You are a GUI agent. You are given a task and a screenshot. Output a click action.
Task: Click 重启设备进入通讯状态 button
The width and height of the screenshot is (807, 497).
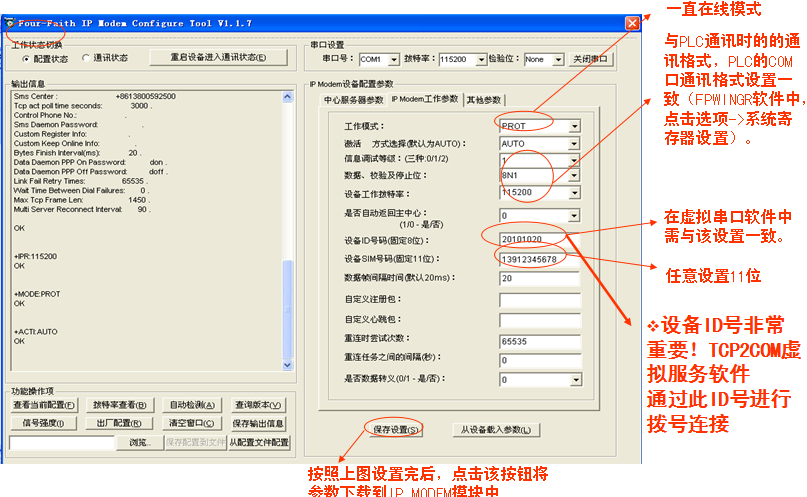click(x=220, y=58)
